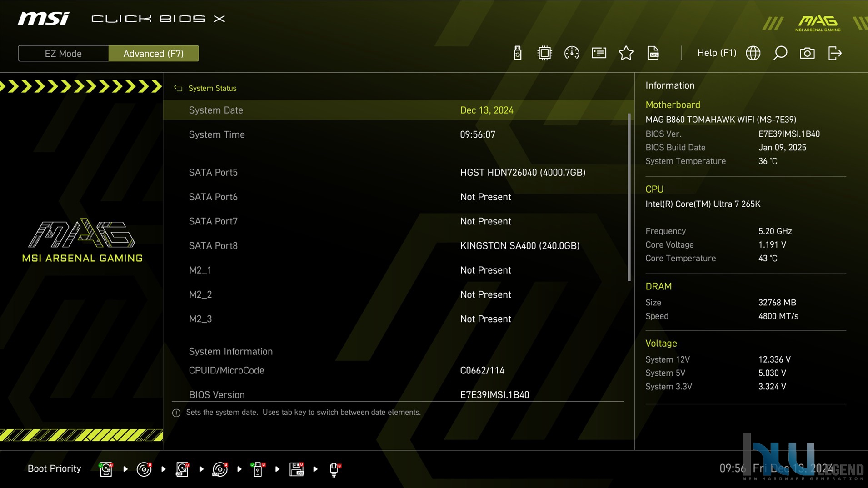Click HGST HDN726040 (4000.7GB) value
Image resolution: width=868 pixels, height=488 pixels.
pos(523,172)
